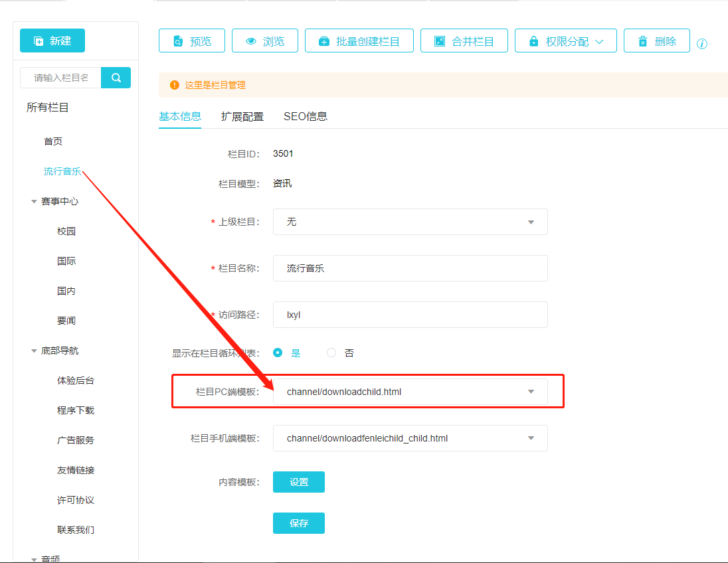Select the 友情链接 tree item

(x=76, y=470)
